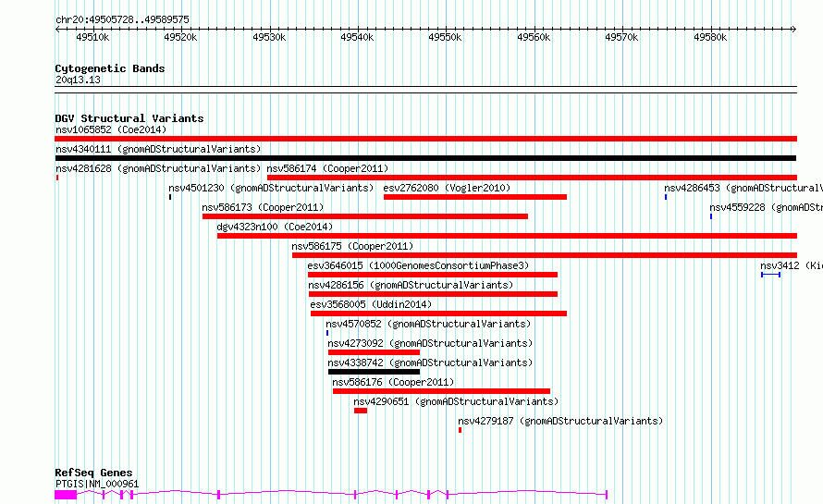823x504 pixels.
Task: Open nsv4290651 gnomAD variant label
Action: click(x=456, y=401)
